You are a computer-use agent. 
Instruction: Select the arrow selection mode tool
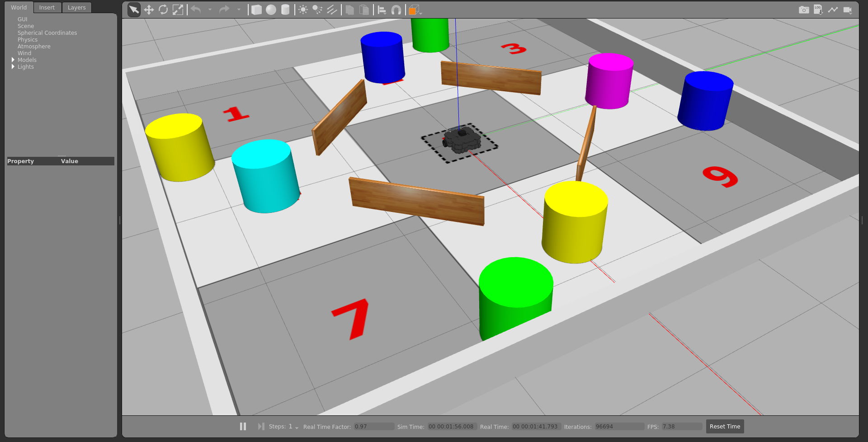pos(134,9)
